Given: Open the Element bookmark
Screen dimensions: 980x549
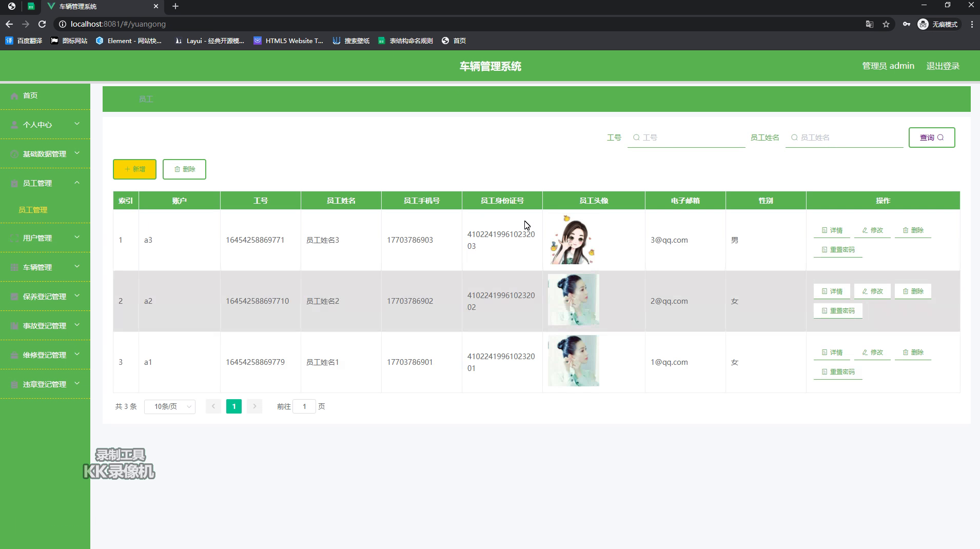Looking at the screenshot, I should [129, 41].
